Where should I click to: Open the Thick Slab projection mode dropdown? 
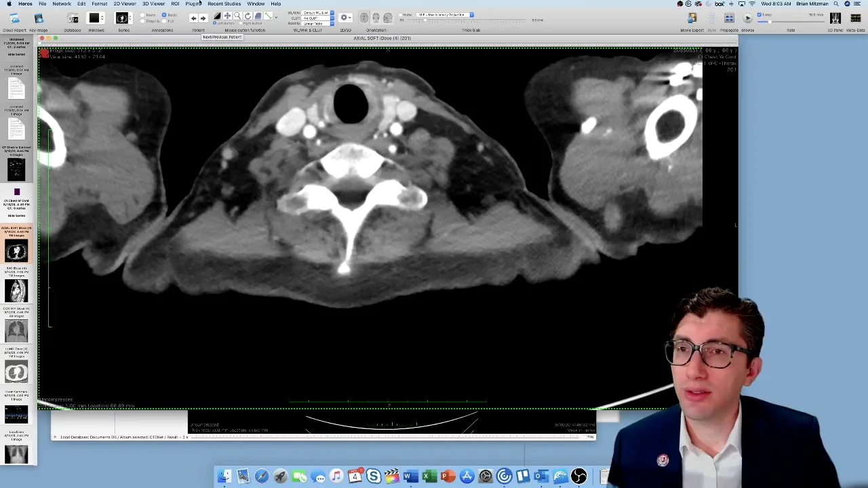tap(444, 14)
